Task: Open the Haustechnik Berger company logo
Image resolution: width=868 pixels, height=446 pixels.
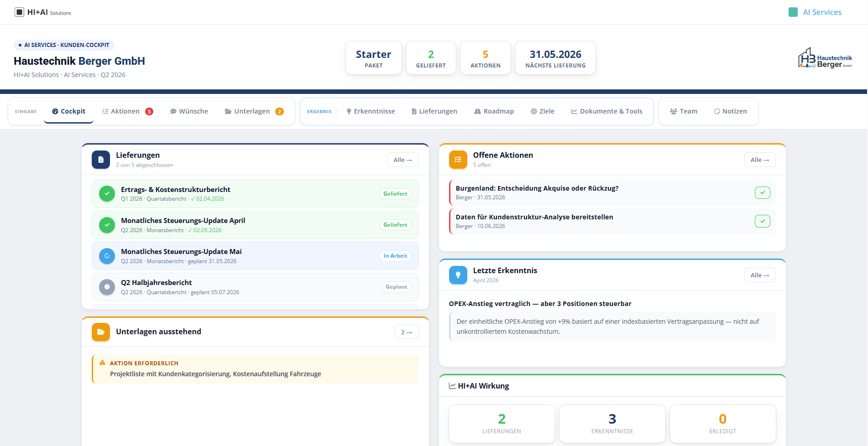Action: [825, 58]
